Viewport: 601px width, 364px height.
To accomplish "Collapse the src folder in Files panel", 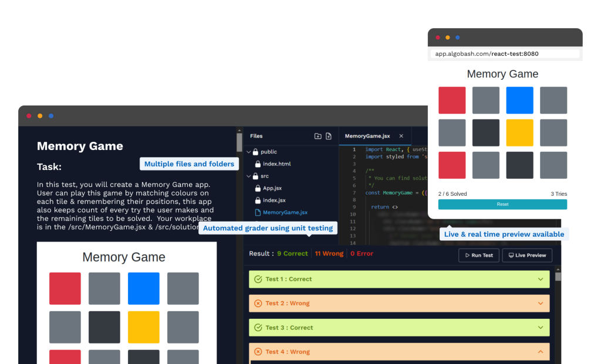I will [248, 176].
